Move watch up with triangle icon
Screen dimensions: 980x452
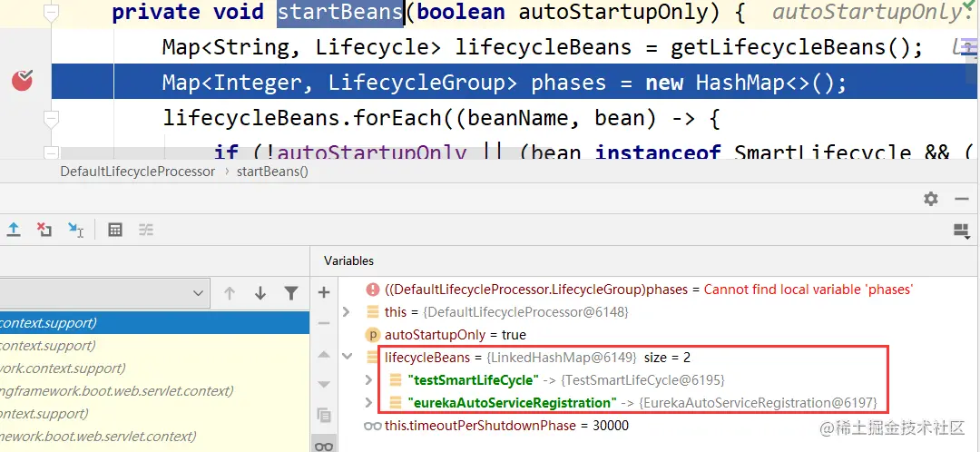(x=324, y=355)
